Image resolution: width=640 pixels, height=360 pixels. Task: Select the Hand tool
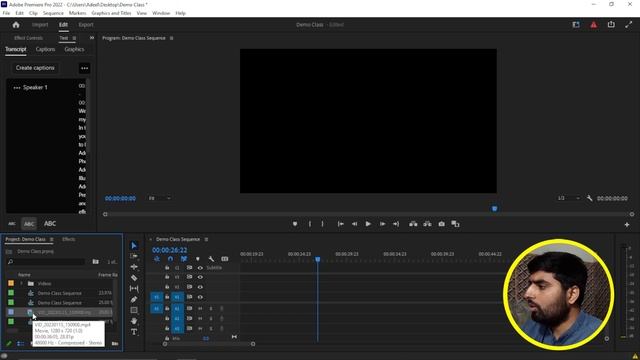tap(134, 321)
